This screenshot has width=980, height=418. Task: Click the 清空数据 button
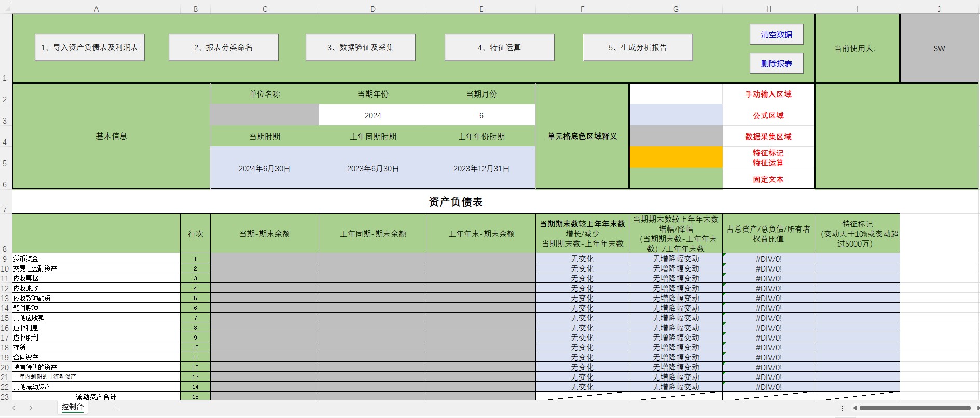[x=776, y=34]
